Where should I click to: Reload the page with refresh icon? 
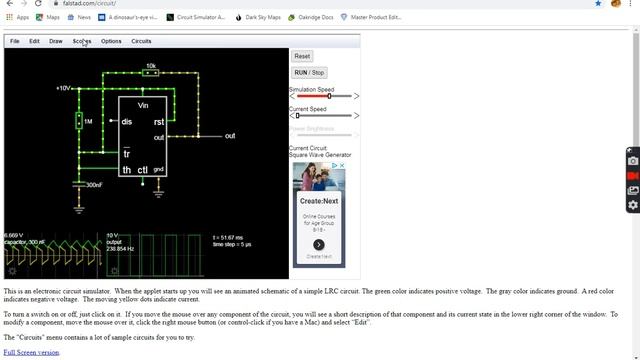38,3
